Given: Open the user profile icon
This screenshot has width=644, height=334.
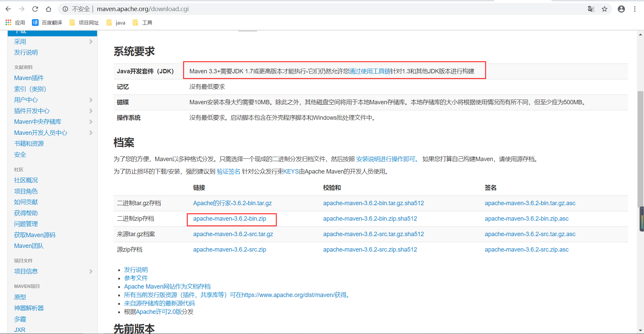Looking at the screenshot, I should click(x=621, y=9).
